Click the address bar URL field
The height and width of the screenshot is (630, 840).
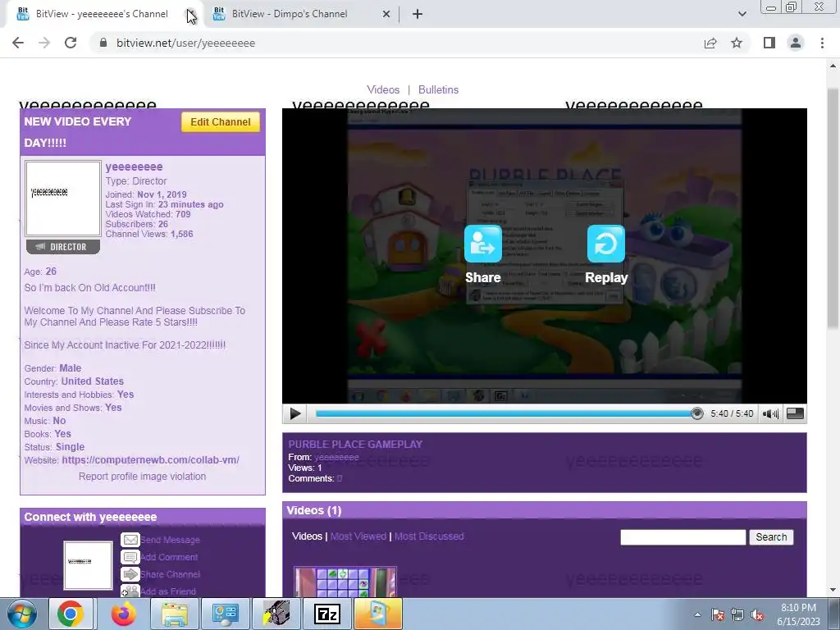(x=396, y=43)
